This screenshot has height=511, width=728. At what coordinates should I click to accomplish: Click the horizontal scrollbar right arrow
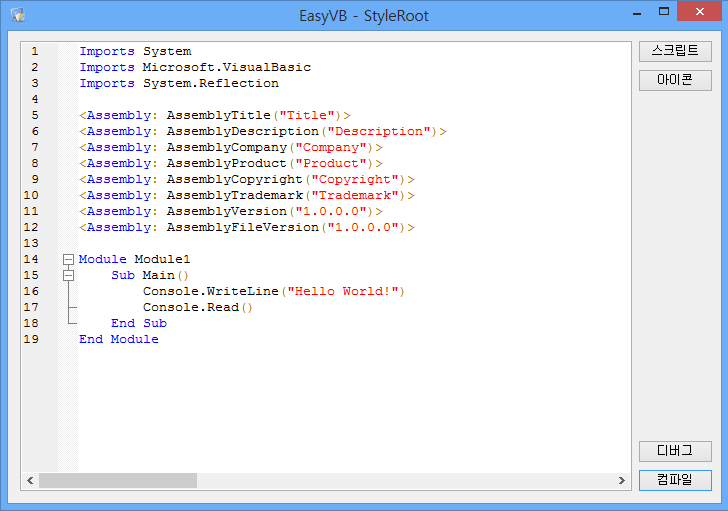(x=622, y=481)
